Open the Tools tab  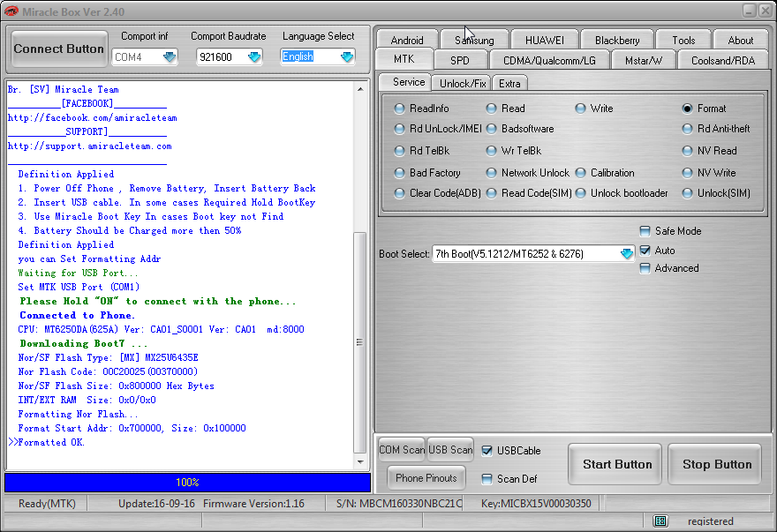pos(683,40)
